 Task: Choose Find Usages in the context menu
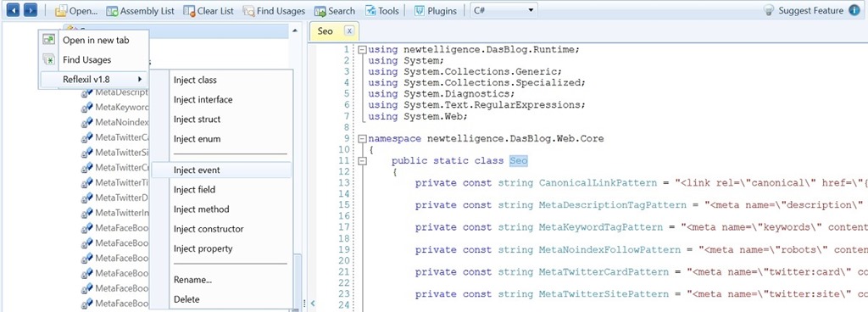point(94,59)
